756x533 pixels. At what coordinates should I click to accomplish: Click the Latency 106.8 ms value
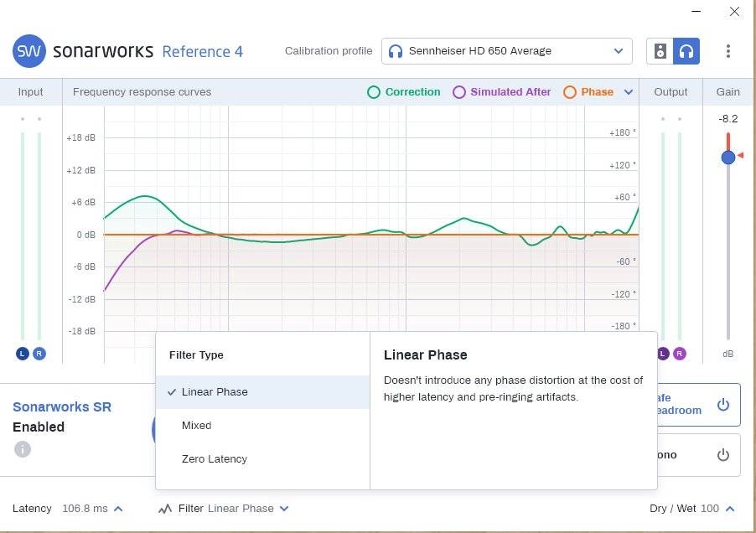click(x=85, y=509)
